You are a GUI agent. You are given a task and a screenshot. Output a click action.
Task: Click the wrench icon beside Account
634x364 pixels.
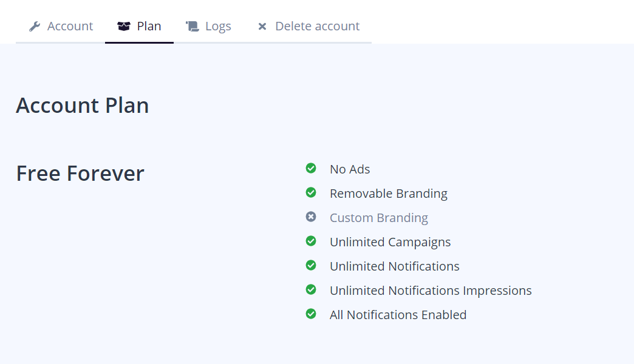click(x=35, y=26)
